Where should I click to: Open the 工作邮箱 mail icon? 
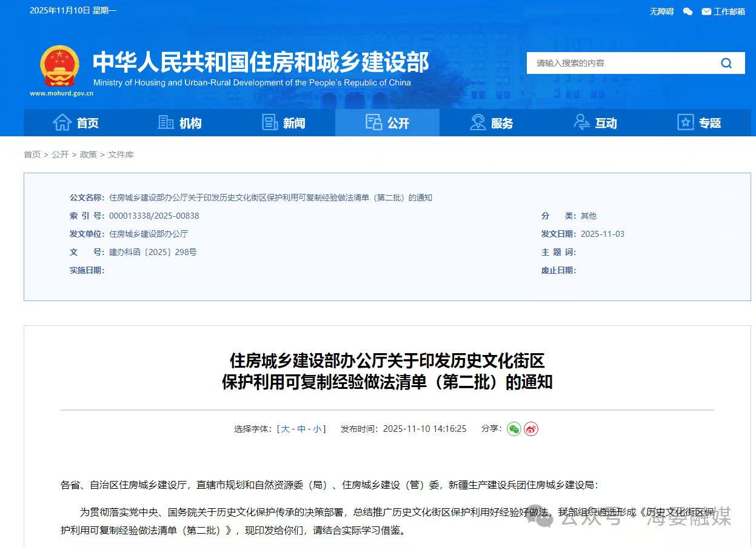pyautogui.click(x=706, y=12)
